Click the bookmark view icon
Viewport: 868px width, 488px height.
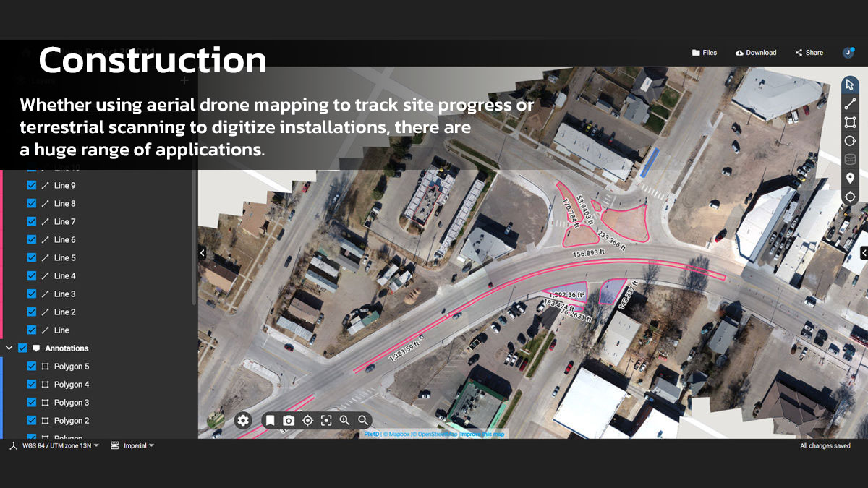click(x=270, y=420)
